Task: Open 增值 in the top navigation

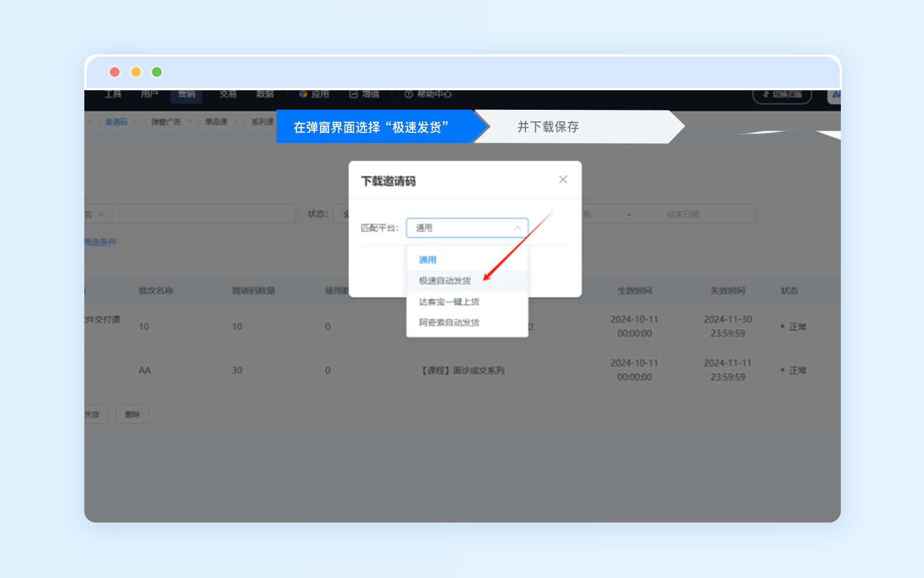Action: pos(364,94)
